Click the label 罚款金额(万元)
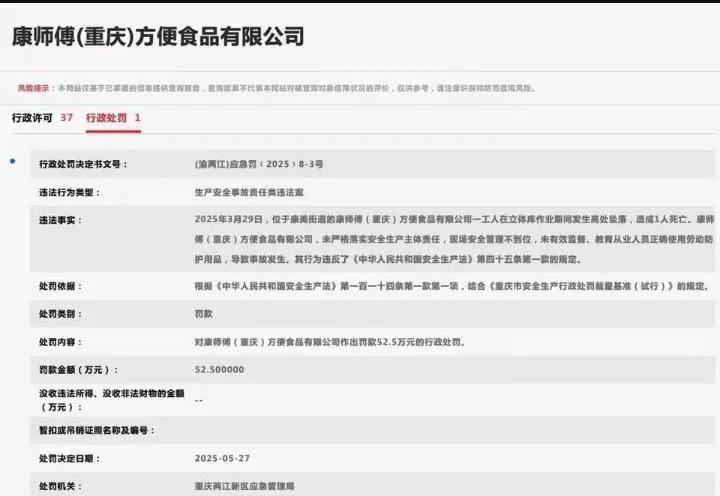This screenshot has height=496, width=720. click(x=78, y=370)
